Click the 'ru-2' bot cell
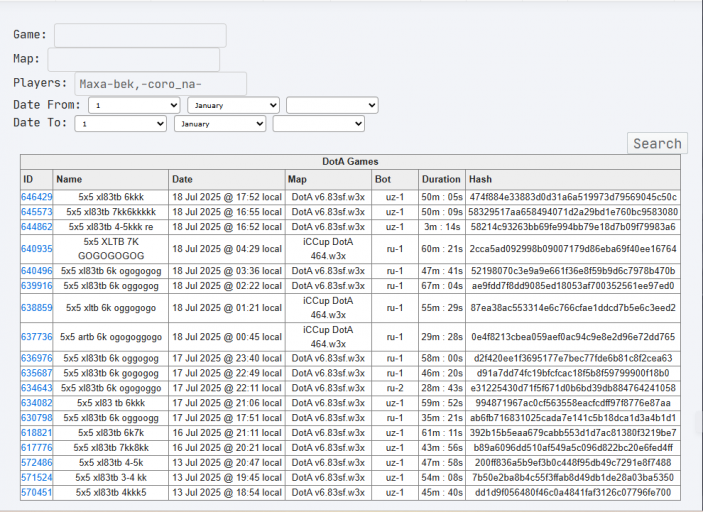This screenshot has width=703, height=512. [x=395, y=388]
